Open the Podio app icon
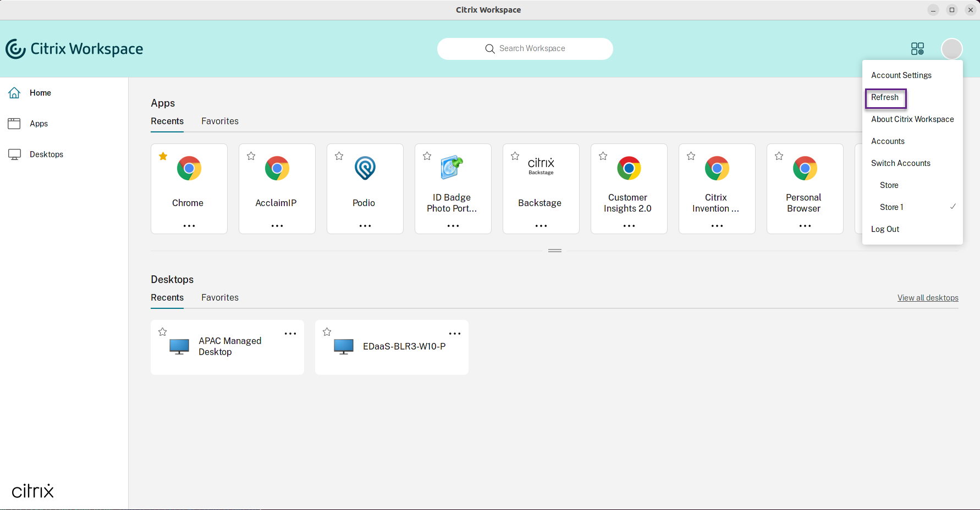The height and width of the screenshot is (510, 980). coord(365,168)
